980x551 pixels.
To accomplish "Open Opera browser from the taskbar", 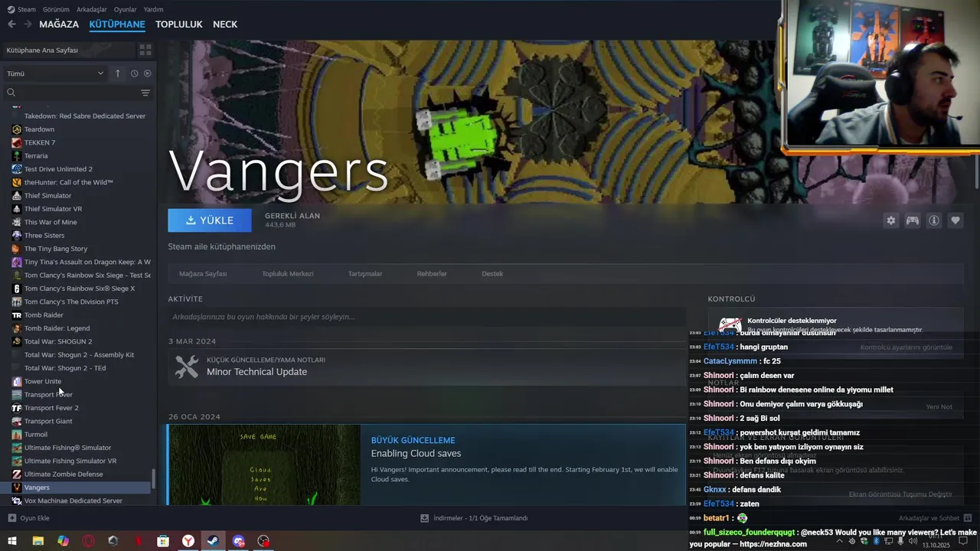I will point(88,541).
